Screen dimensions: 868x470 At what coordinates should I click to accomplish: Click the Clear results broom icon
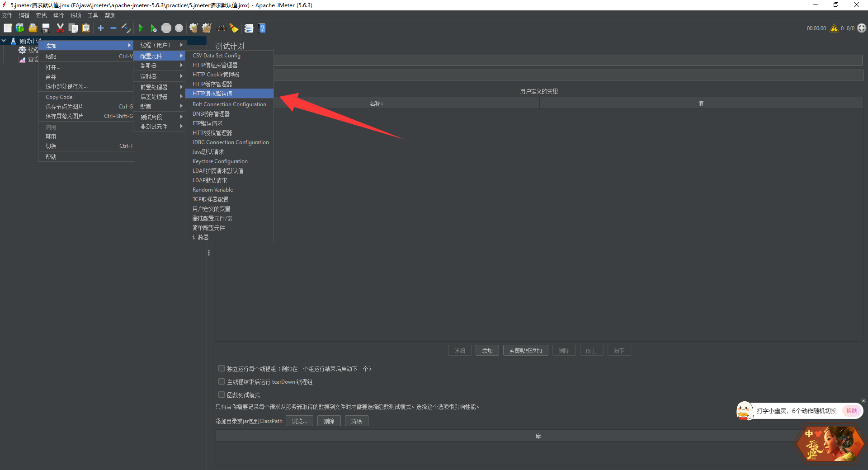coord(193,28)
